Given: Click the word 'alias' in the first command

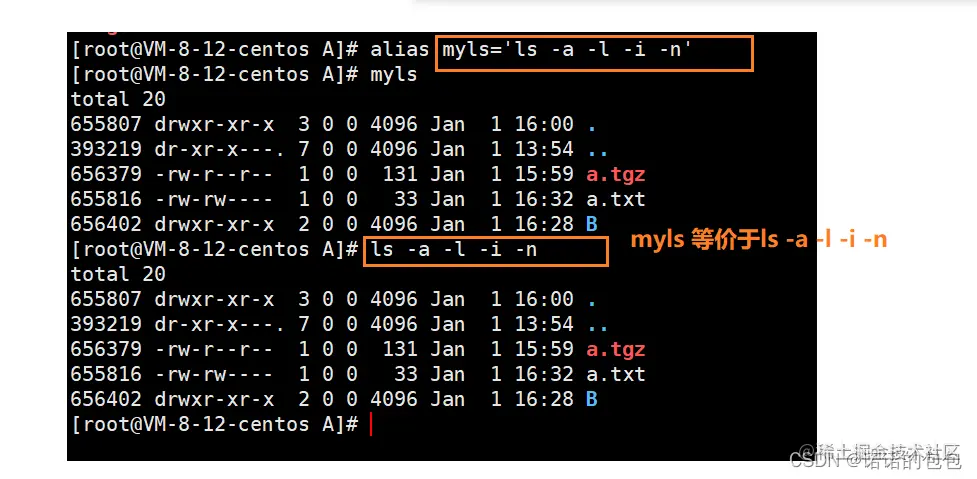Looking at the screenshot, I should (x=399, y=49).
